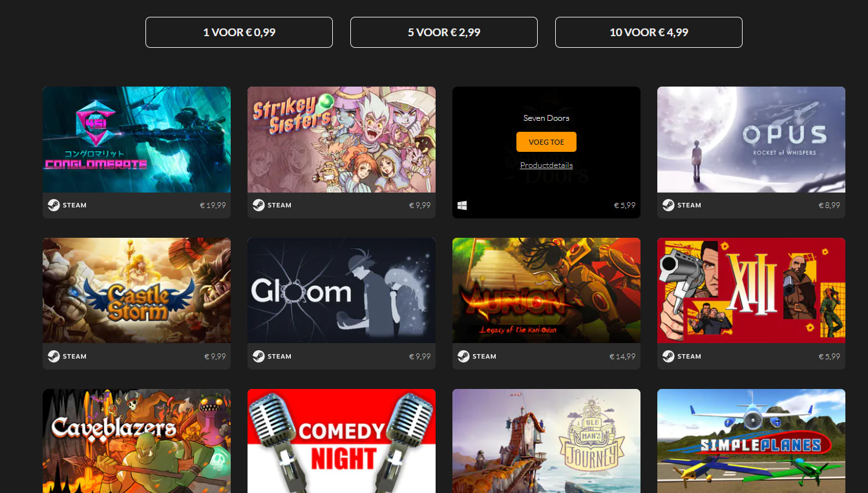The height and width of the screenshot is (493, 868).
Task: Click the Seven Doors title text
Action: point(546,118)
